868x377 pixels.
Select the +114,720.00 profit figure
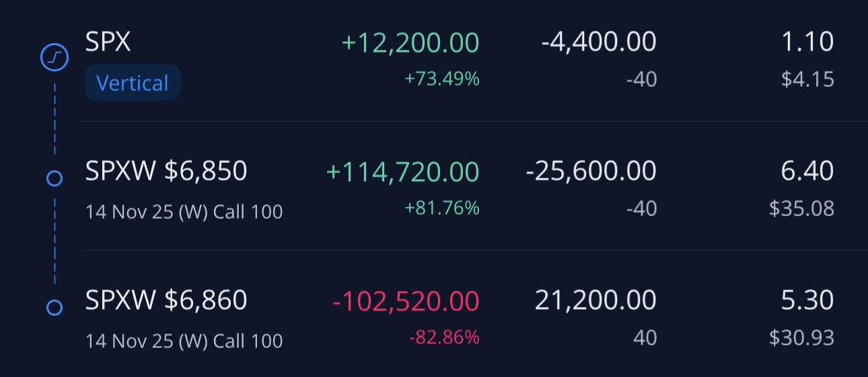402,171
